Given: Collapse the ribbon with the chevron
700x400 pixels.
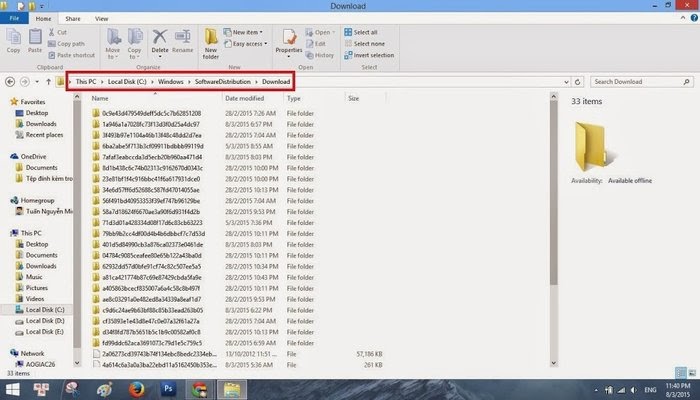Looking at the screenshot, I should [x=683, y=18].
